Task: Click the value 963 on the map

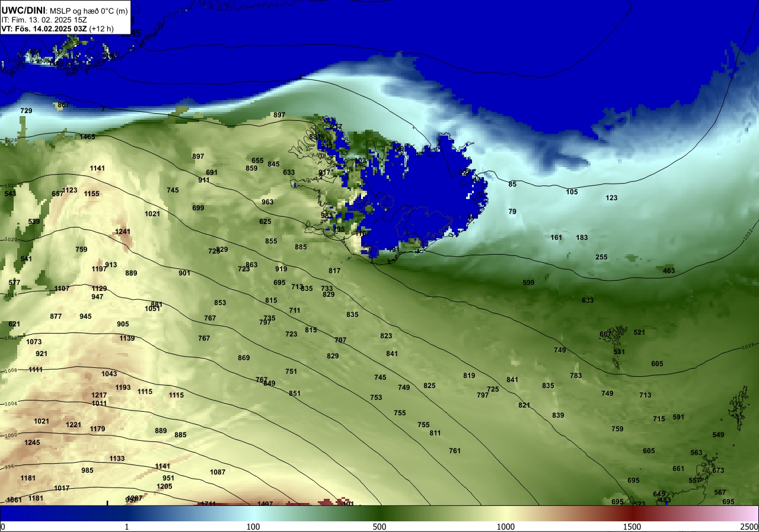Action: 267,202
